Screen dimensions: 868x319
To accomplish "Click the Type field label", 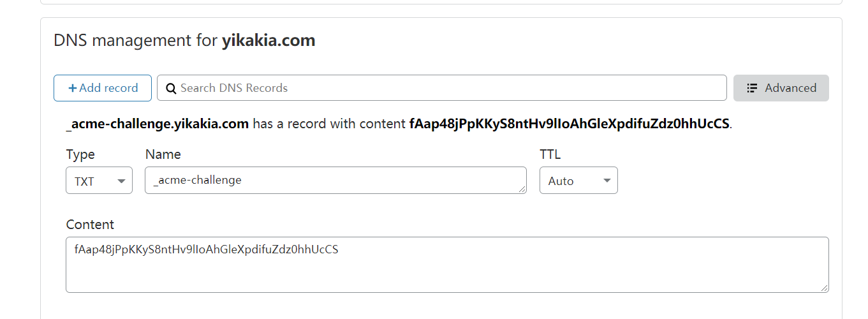I will click(80, 154).
